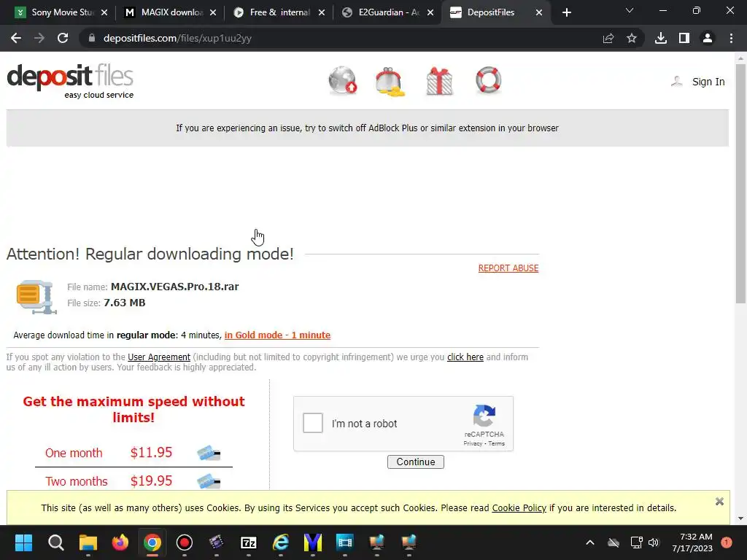The image size is (747, 560).
Task: Toggle the Chrome side panel icon
Action: point(684,38)
